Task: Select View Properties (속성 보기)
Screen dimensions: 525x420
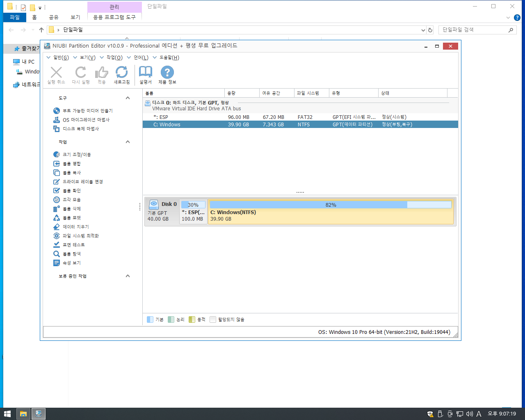Action: click(67, 263)
